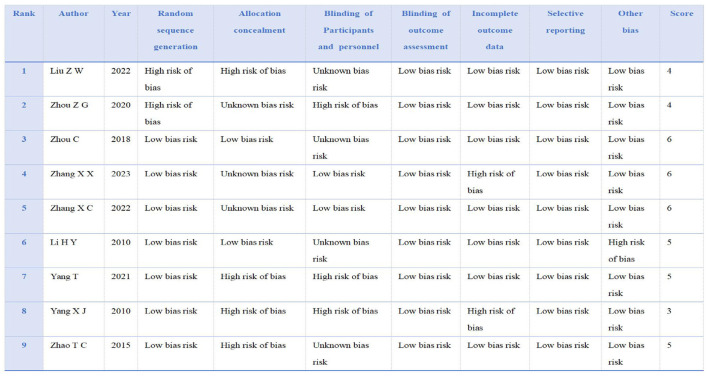Click rank number 5 cell
This screenshot has width=708, height=377.
point(24,208)
